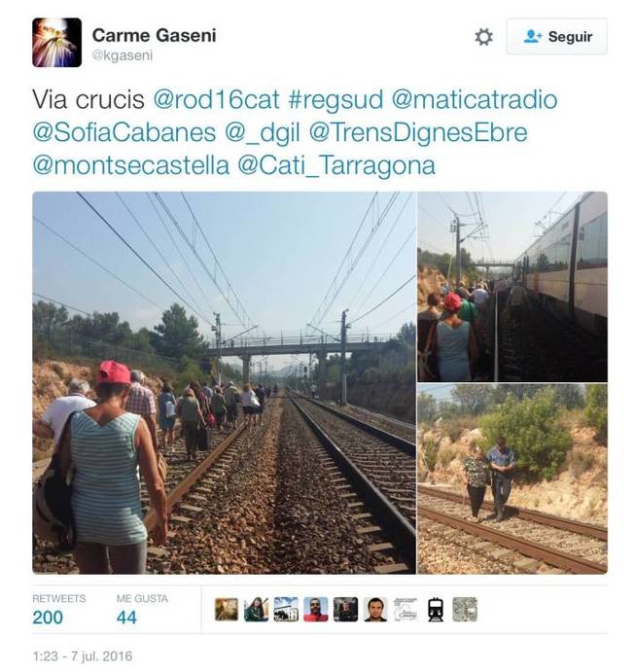This screenshot has width=636, height=672.
Task: Open the @maticatradio mention
Action: pyautogui.click(x=475, y=99)
